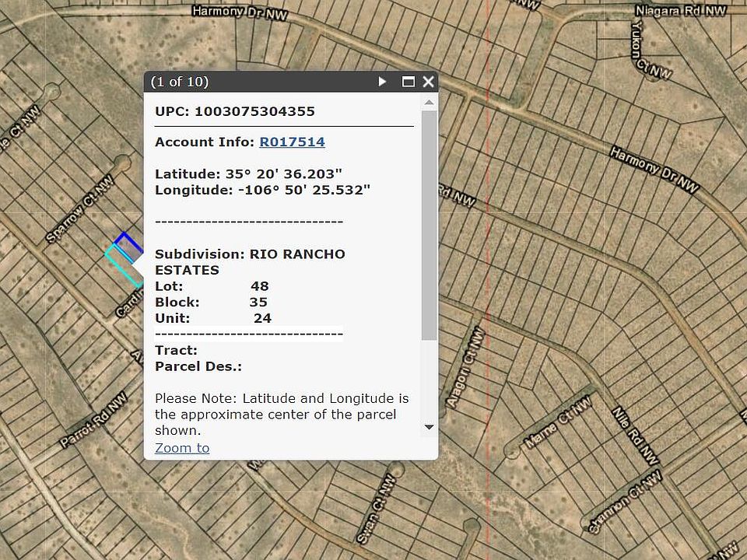Go to next feature in popup
The height and width of the screenshot is (560, 747).
[x=382, y=82]
